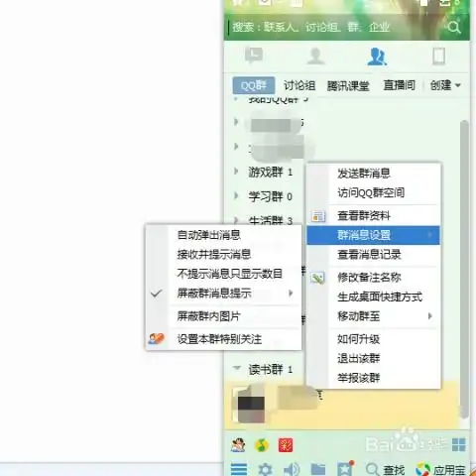
Task: Launch the QQ Music icon
Action: pyautogui.click(x=262, y=445)
